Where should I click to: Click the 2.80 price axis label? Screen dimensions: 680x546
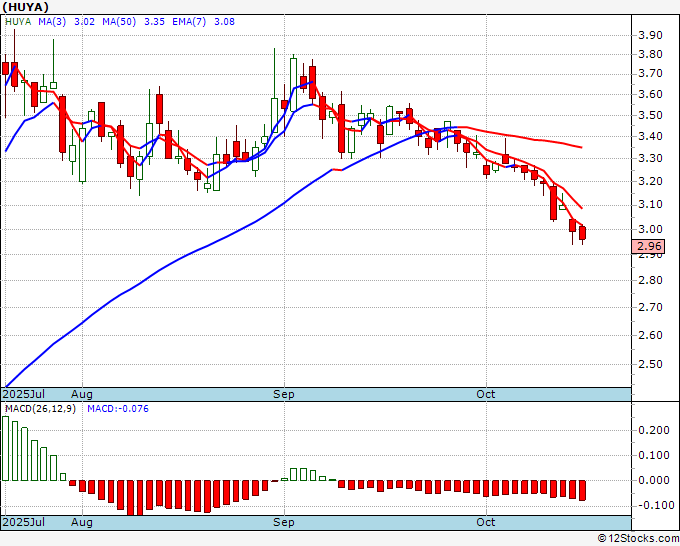650,281
